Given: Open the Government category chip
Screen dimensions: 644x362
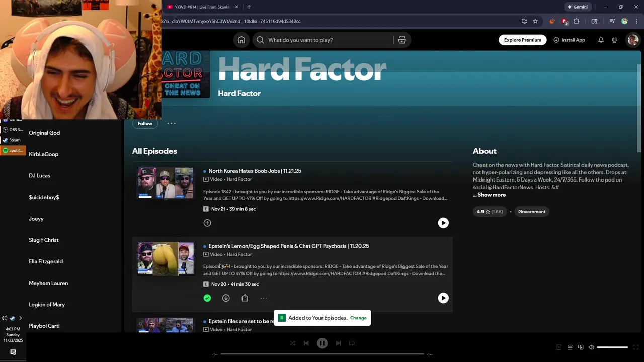Looking at the screenshot, I should [x=532, y=212].
